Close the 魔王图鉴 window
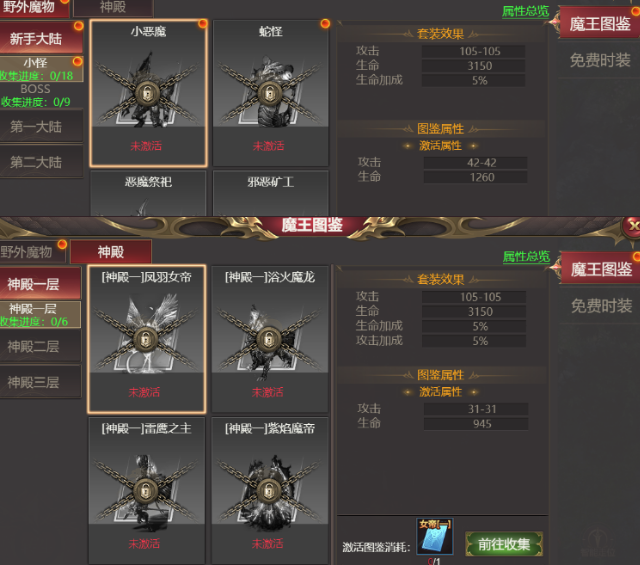Screen dimensions: 640x565 632,226
